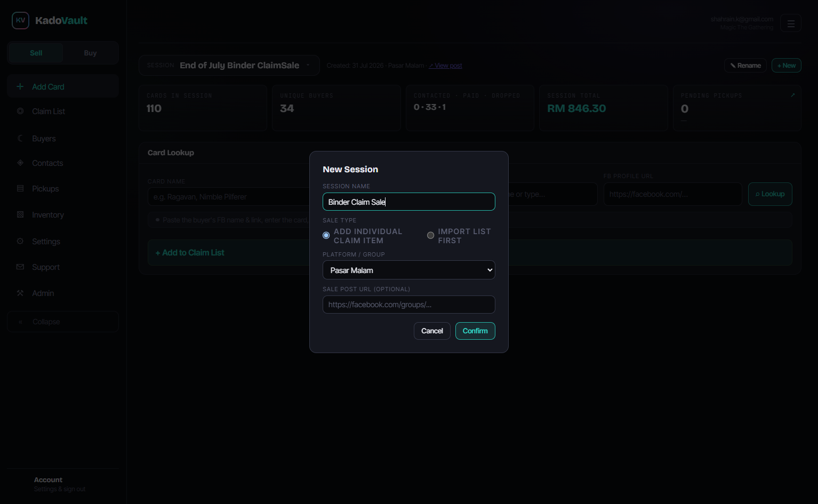Click the Card Name lookup field

[229, 197]
